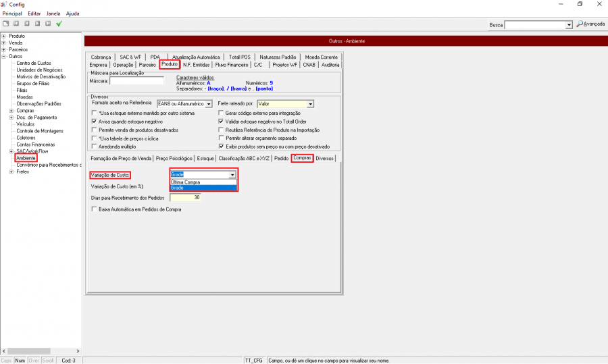
Task: Open the 'Fluxo Financeiro' tab
Action: [232, 65]
